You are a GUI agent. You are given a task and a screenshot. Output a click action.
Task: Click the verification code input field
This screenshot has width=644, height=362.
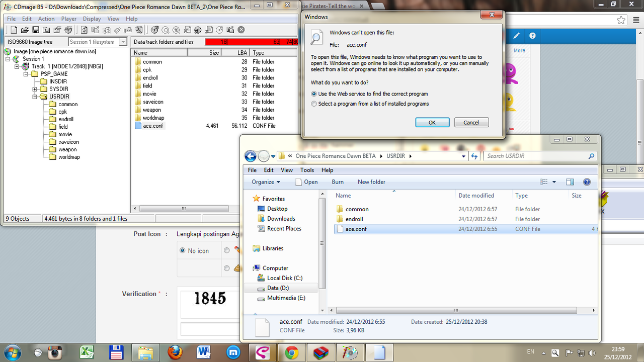(211, 329)
